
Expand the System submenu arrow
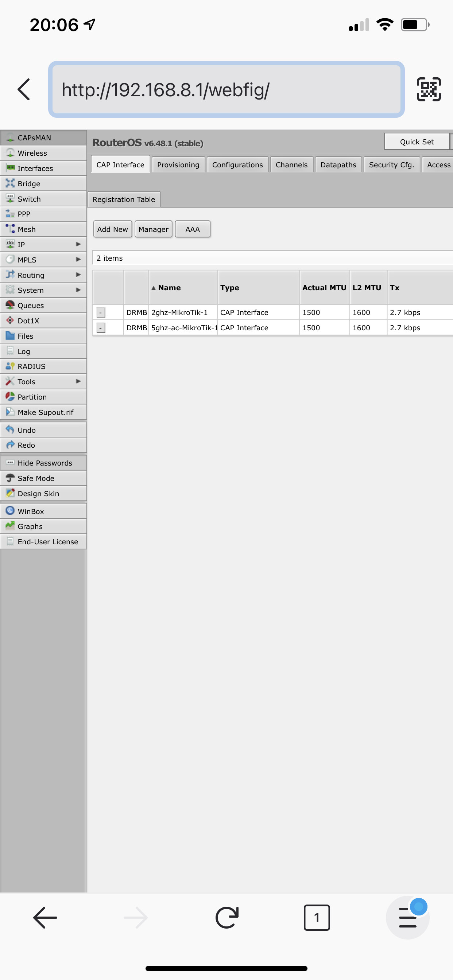(x=78, y=290)
